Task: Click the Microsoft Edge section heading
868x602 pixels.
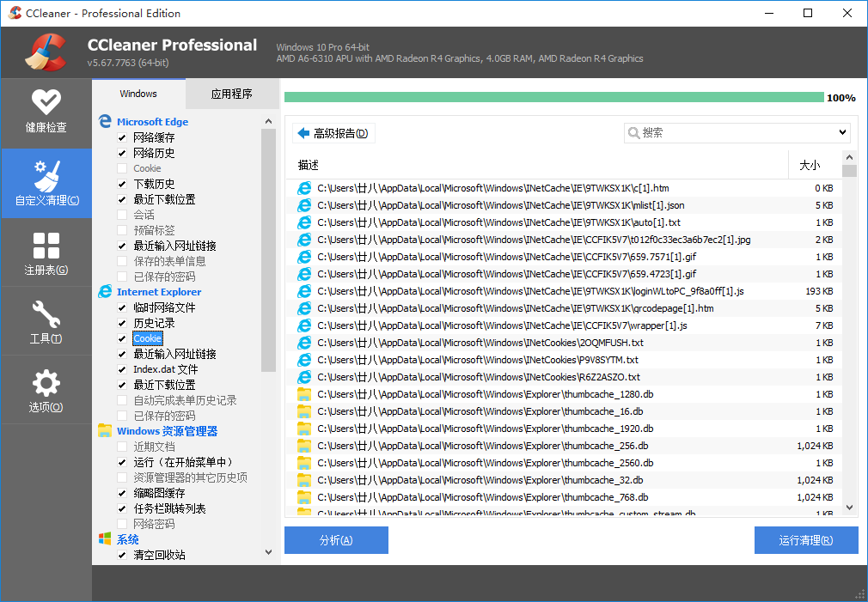Action: tap(152, 122)
